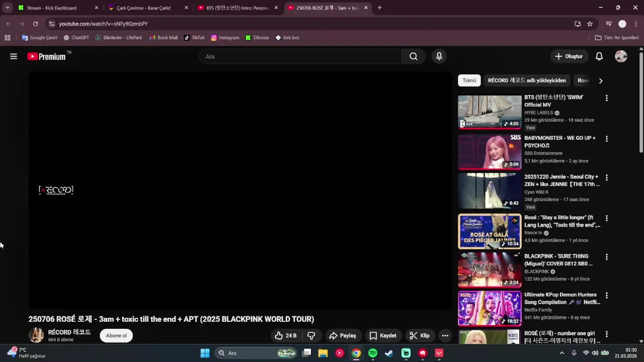The height and width of the screenshot is (362, 644).
Task: Open Biletlerim - LifePark bookmark
Action: pos(119,38)
